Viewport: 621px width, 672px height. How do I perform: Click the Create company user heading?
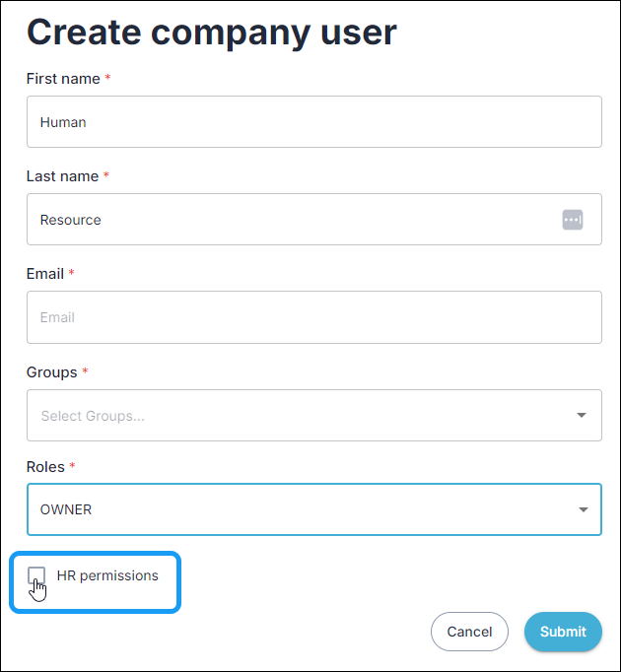point(212,34)
